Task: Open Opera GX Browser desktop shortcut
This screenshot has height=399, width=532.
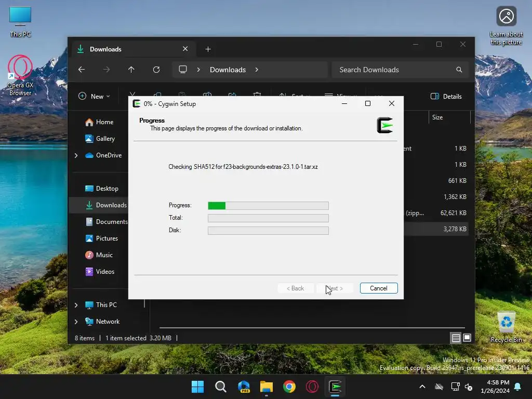Action: tap(20, 75)
